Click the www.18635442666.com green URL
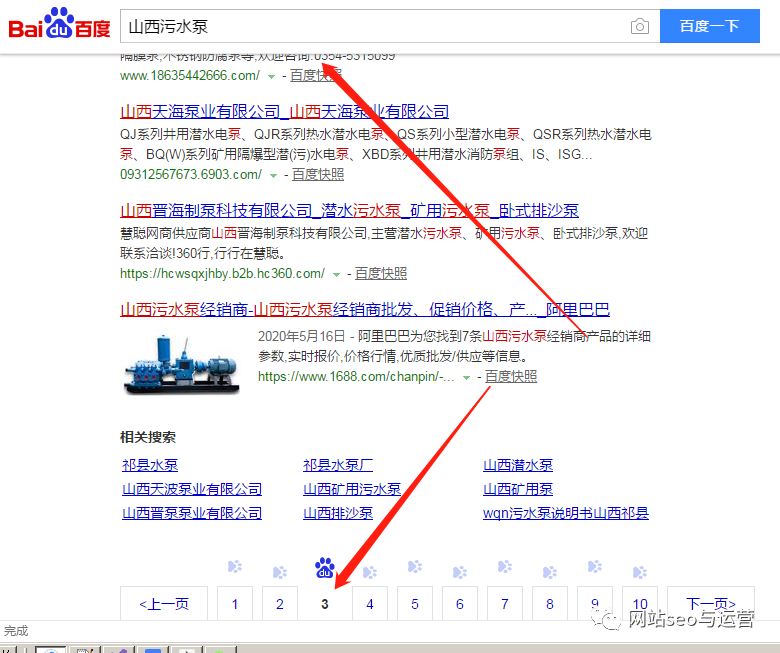The height and width of the screenshot is (653, 780). 190,76
